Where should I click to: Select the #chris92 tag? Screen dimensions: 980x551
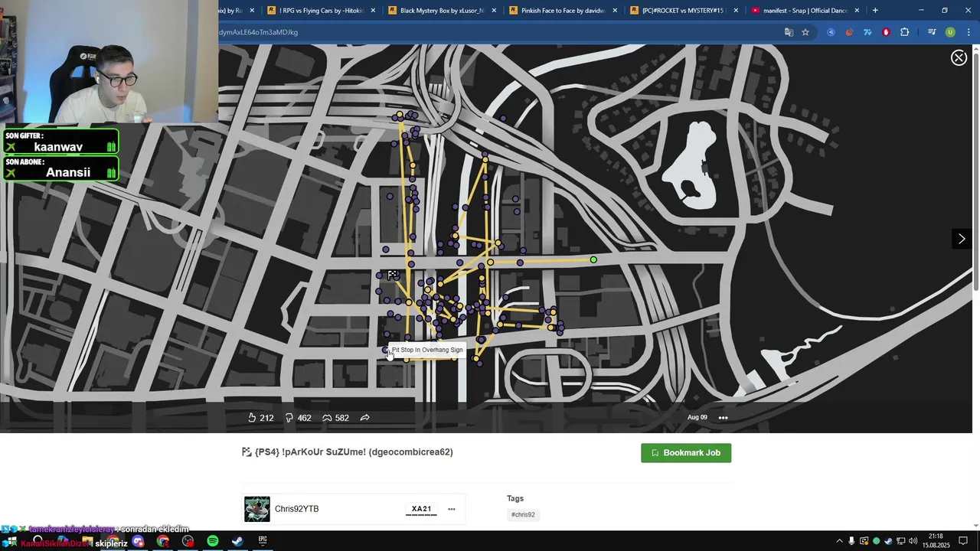523,514
